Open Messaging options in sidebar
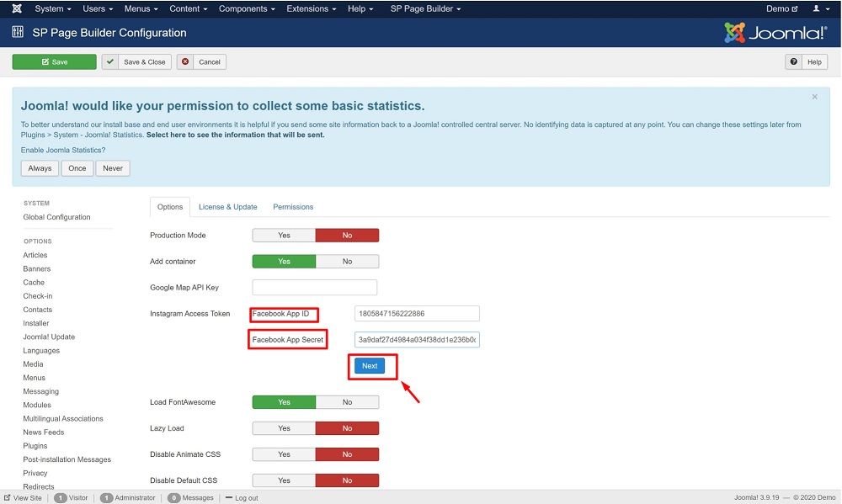The height and width of the screenshot is (504, 842). [40, 391]
